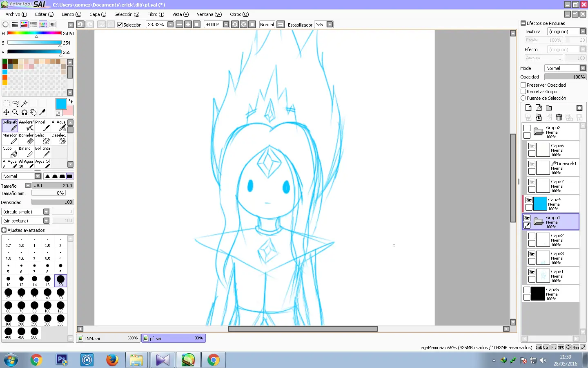Screen dimensions: 588x368
Task: Select brush size 100 preset
Action: [x=47, y=306]
